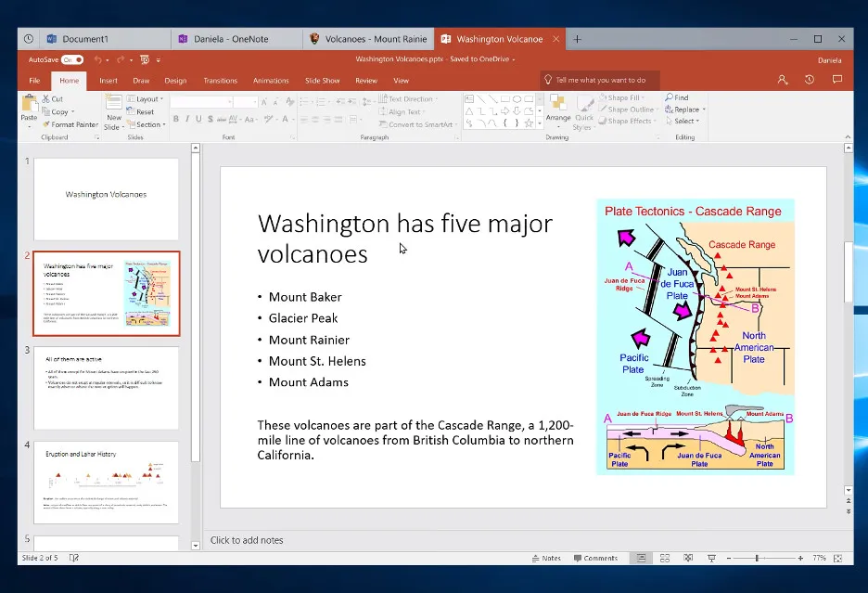The height and width of the screenshot is (593, 868).
Task: Go to the Animations ribbon tab
Action: click(271, 81)
